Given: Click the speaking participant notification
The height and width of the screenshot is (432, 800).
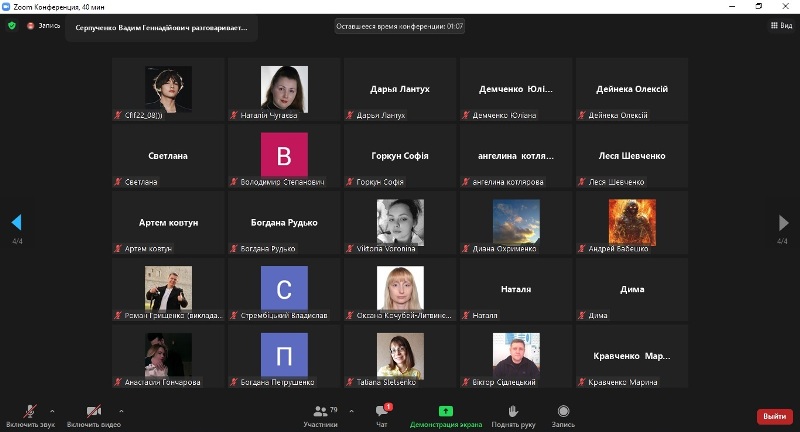Looking at the screenshot, I should click(x=161, y=28).
